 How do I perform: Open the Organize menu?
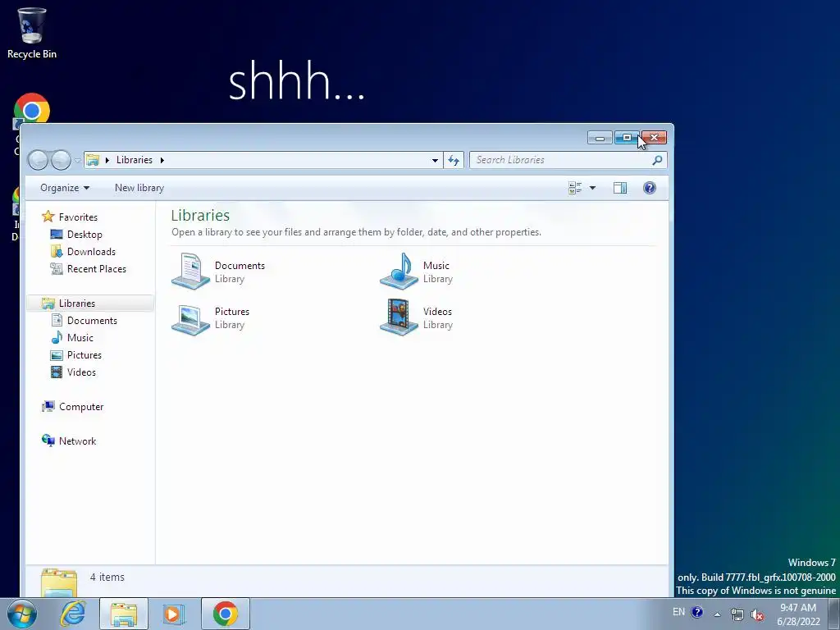pos(65,188)
